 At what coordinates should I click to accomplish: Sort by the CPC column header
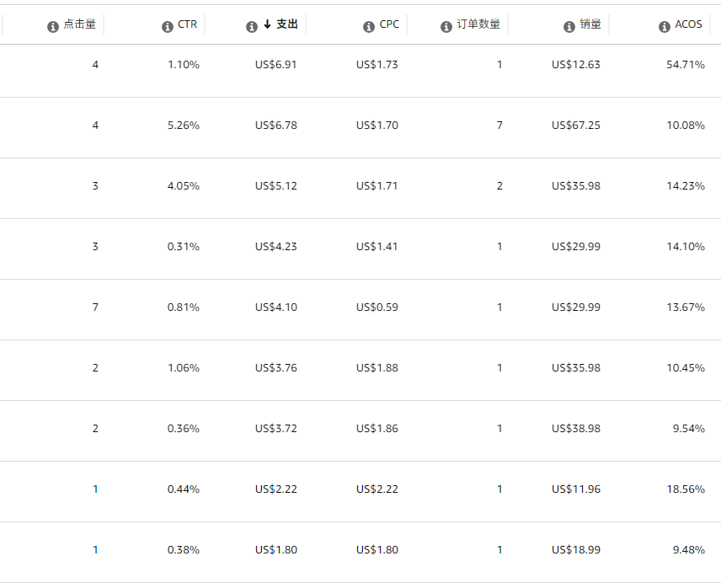389,24
